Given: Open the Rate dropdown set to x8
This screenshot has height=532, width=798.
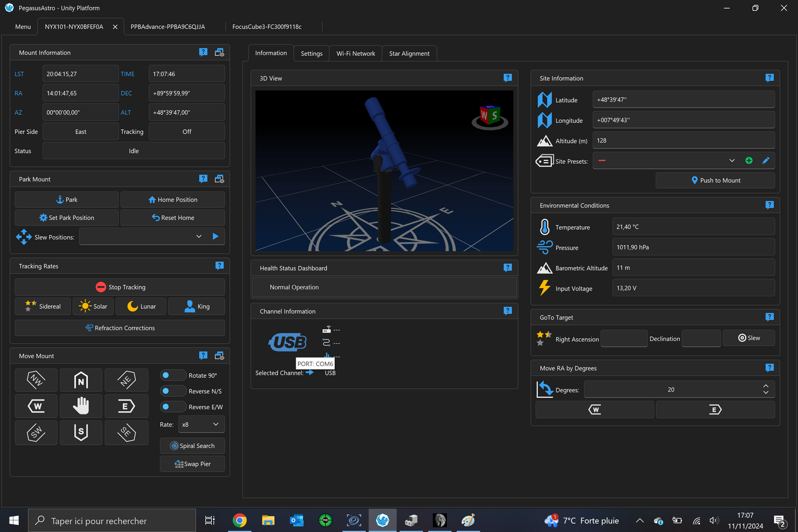Looking at the screenshot, I should pos(201,424).
